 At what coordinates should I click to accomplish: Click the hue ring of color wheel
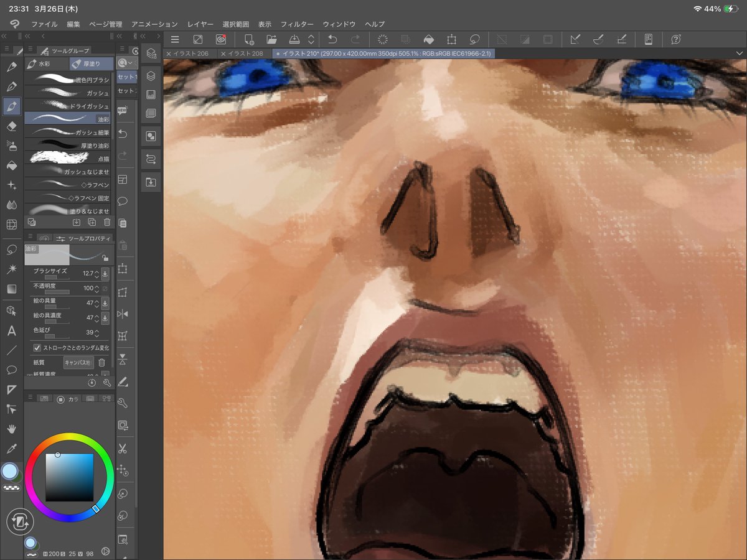point(69,437)
